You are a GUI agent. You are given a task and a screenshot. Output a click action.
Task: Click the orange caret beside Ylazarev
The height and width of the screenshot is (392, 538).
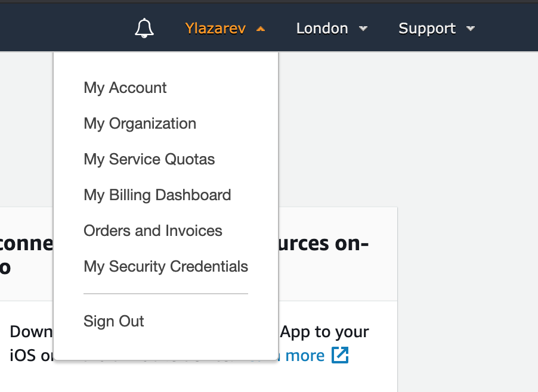(x=261, y=29)
